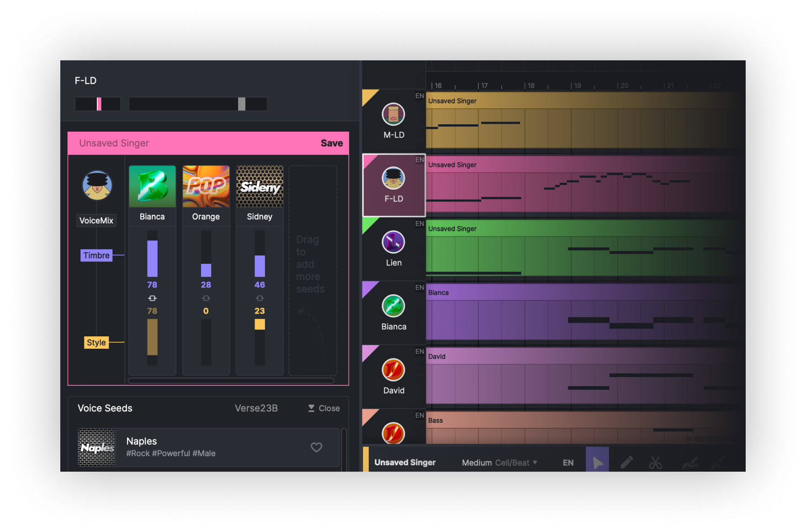Click the pink F-LD short slider handle

(99, 104)
